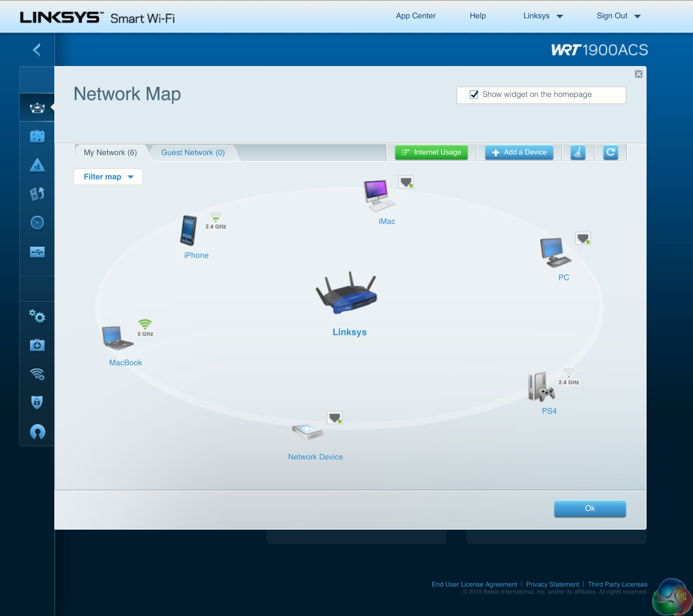
Task: Uncheck Show widget on the homepage
Action: pyautogui.click(x=474, y=95)
